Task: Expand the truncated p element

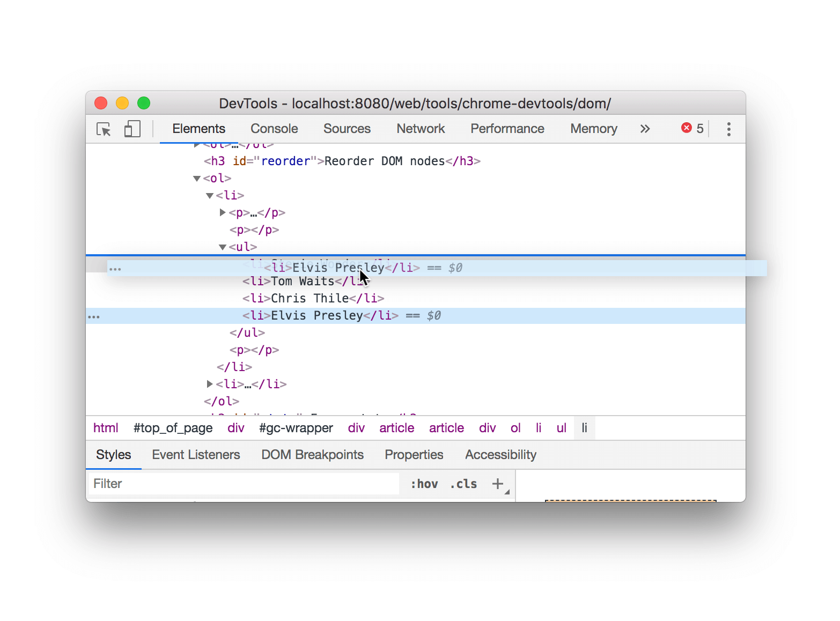Action: pyautogui.click(x=223, y=212)
